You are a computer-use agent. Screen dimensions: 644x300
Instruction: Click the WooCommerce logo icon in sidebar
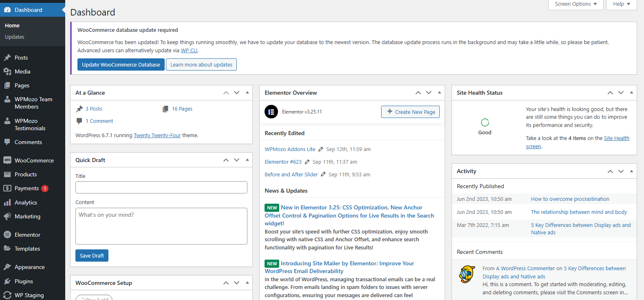tap(7, 160)
